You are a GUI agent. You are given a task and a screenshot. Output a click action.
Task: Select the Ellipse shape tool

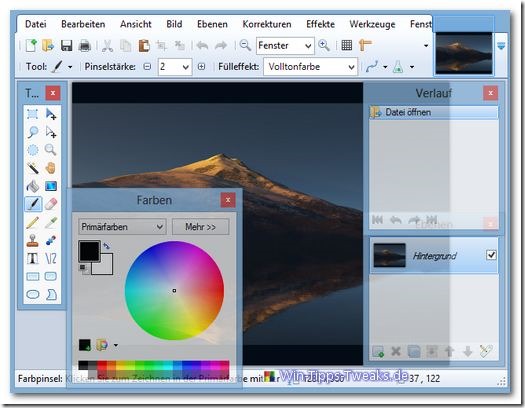pos(32,295)
